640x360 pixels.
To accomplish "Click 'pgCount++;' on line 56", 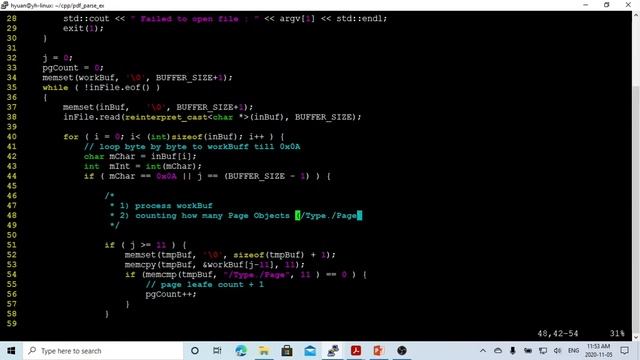I will tap(171, 294).
